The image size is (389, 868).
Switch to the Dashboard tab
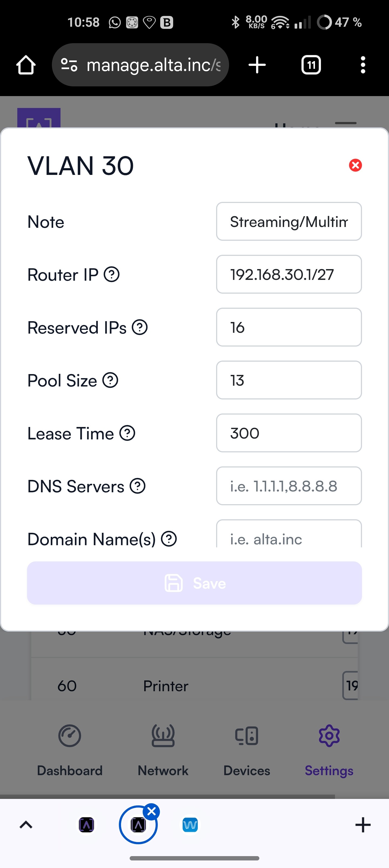[69, 751]
